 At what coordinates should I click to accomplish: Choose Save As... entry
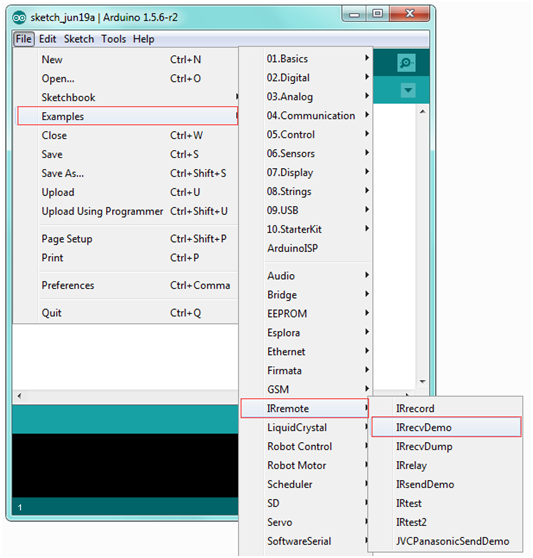click(x=127, y=173)
